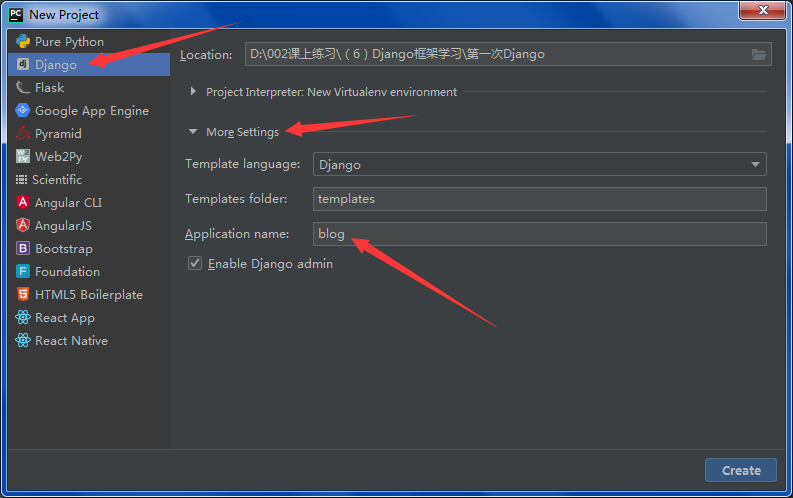Image resolution: width=793 pixels, height=498 pixels.
Task: Select the Web2Py icon
Action: [23, 156]
